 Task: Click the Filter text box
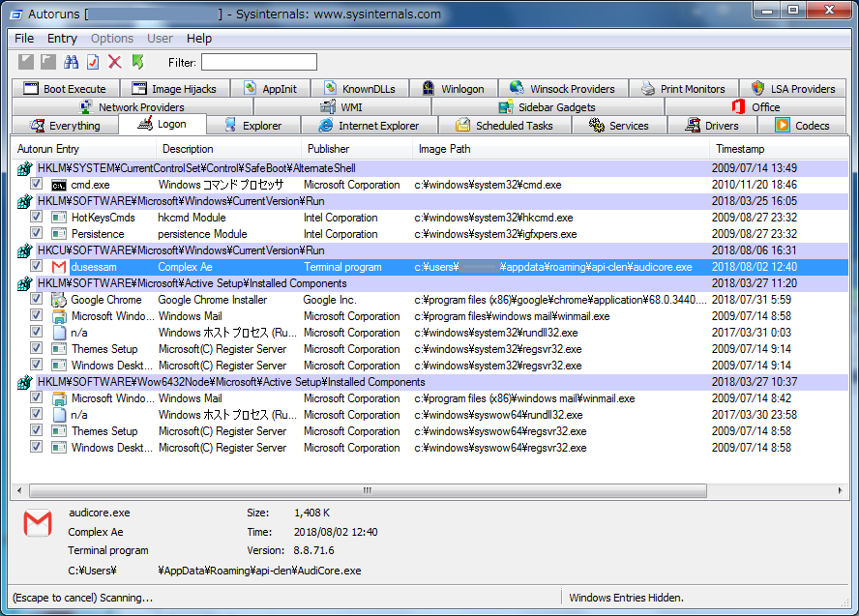tap(259, 62)
